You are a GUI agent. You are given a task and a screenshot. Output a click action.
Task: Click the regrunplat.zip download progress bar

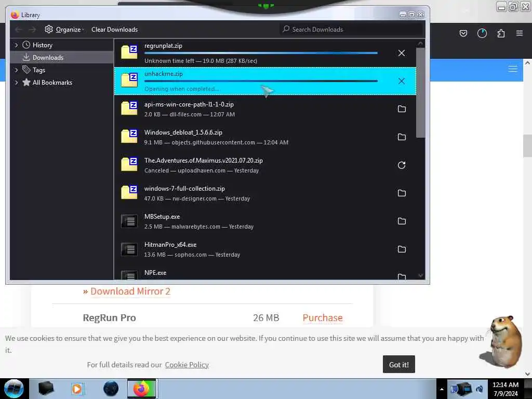pyautogui.click(x=261, y=53)
